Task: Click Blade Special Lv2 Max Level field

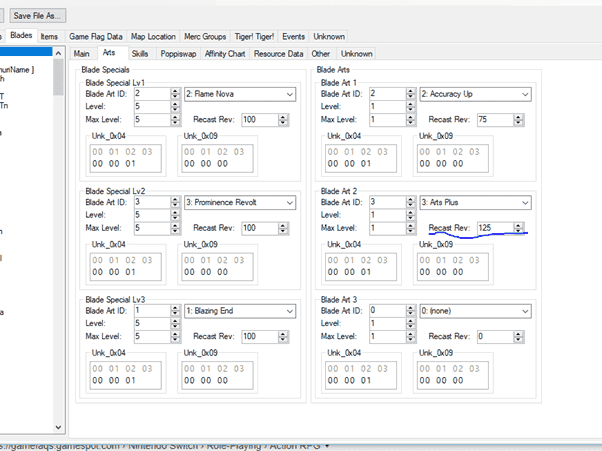Action: tap(152, 228)
